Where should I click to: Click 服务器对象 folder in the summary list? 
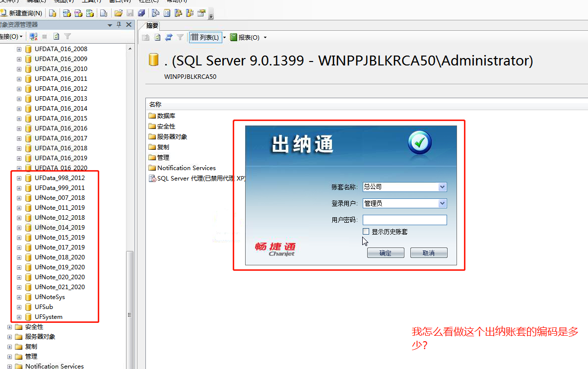pos(172,136)
